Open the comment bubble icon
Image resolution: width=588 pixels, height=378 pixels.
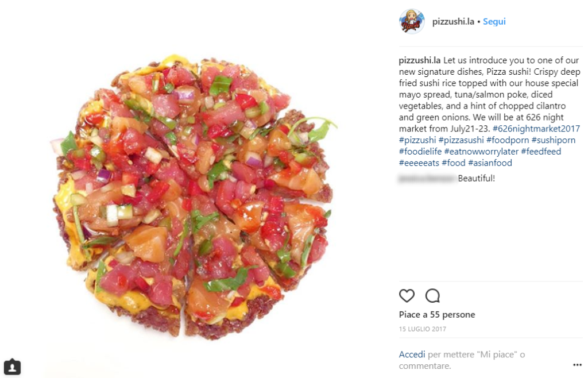432,296
